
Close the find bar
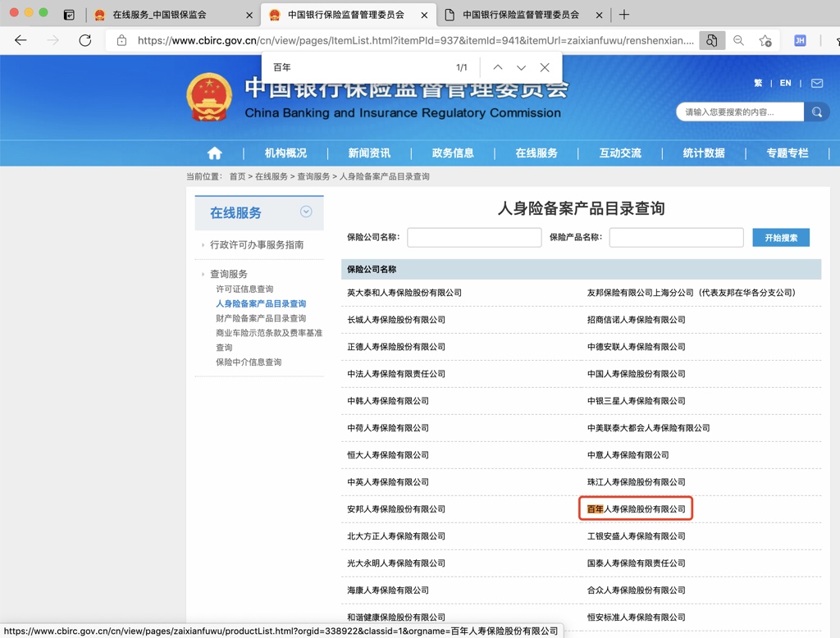(545, 67)
